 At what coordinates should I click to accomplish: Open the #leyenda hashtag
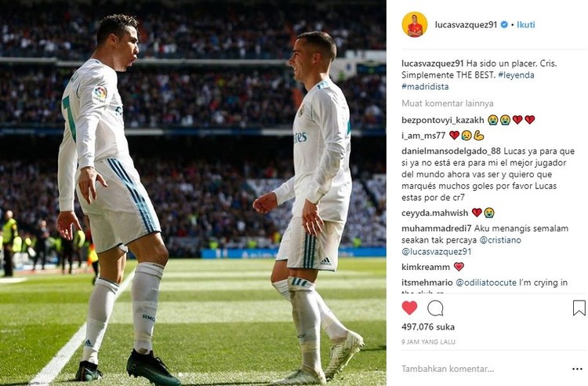[x=517, y=75]
